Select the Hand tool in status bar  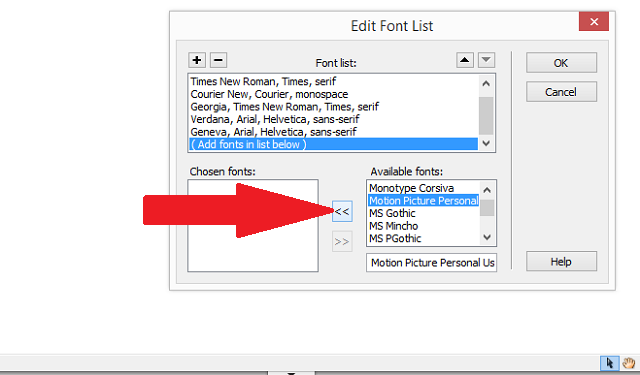[x=629, y=363]
